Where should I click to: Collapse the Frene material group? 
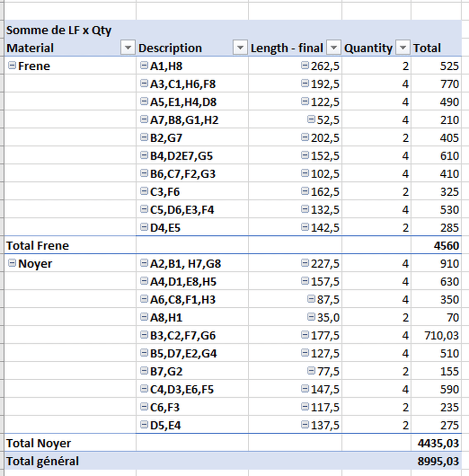tap(12, 66)
